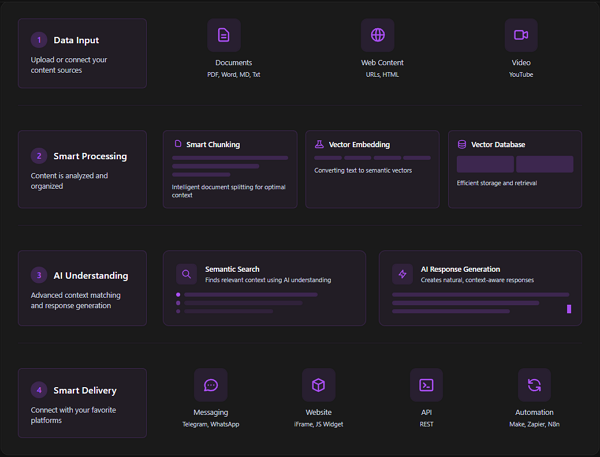Click the 'iFrame, JS Widget' text
600x457 pixels.
[x=318, y=424]
